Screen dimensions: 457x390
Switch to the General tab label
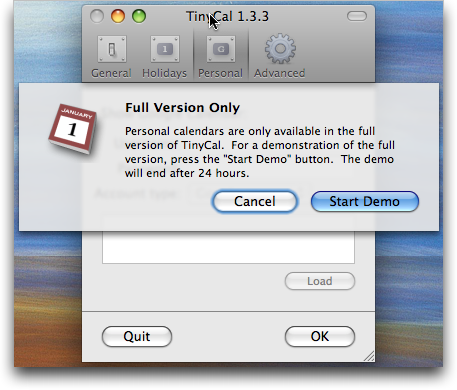point(111,73)
